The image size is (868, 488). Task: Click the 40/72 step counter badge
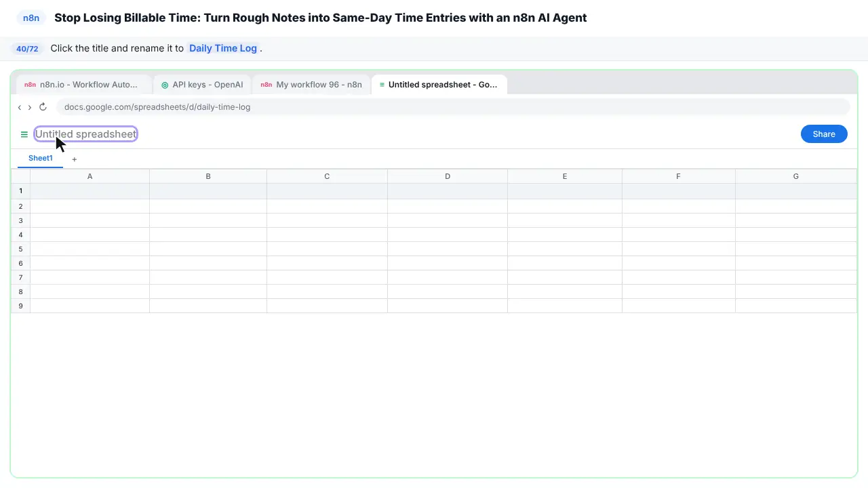27,49
